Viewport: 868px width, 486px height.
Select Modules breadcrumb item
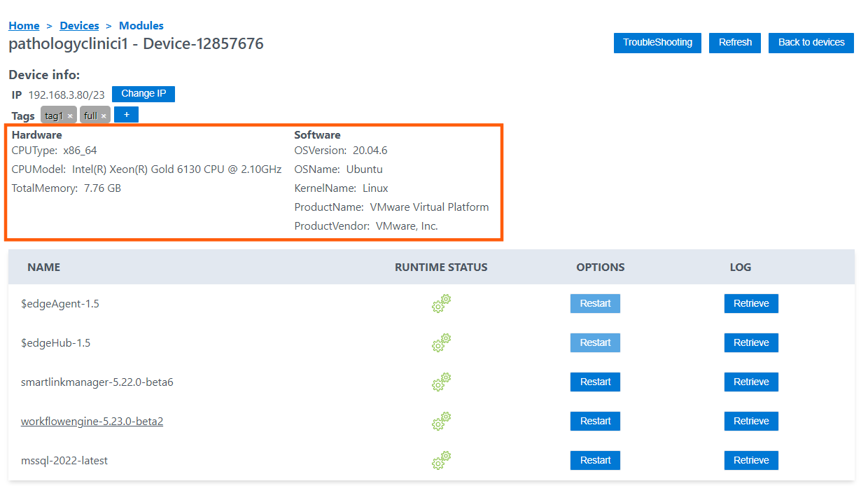[x=141, y=25]
